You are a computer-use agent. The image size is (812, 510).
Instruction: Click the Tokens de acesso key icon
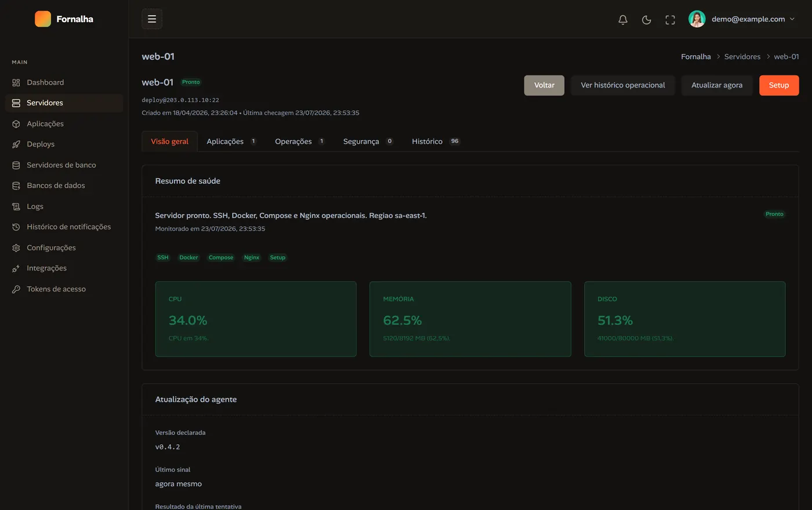click(x=16, y=289)
